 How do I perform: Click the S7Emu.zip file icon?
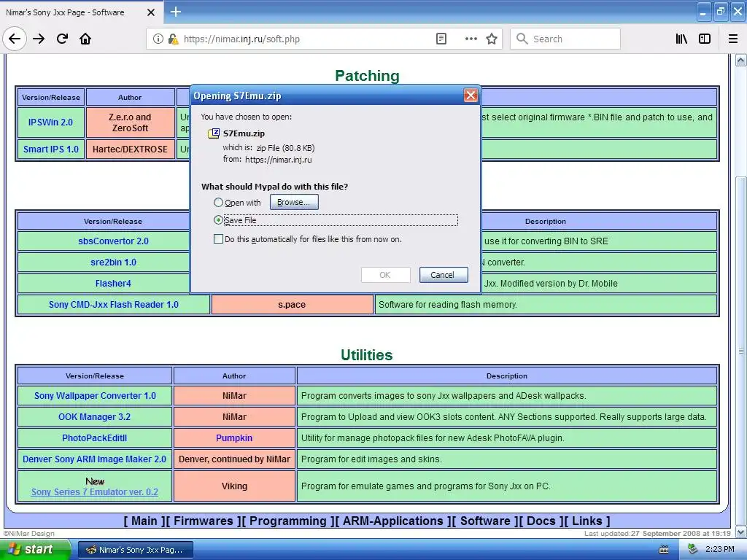tap(214, 133)
